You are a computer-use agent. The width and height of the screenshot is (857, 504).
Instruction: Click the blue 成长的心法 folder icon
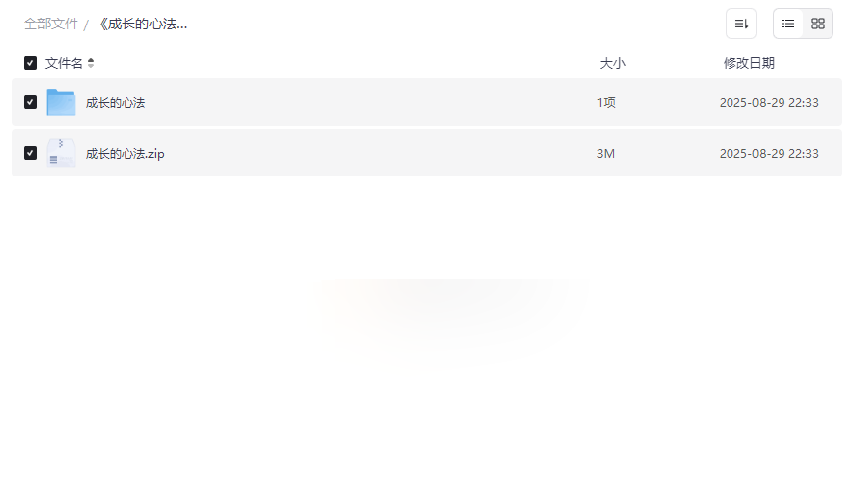(61, 102)
